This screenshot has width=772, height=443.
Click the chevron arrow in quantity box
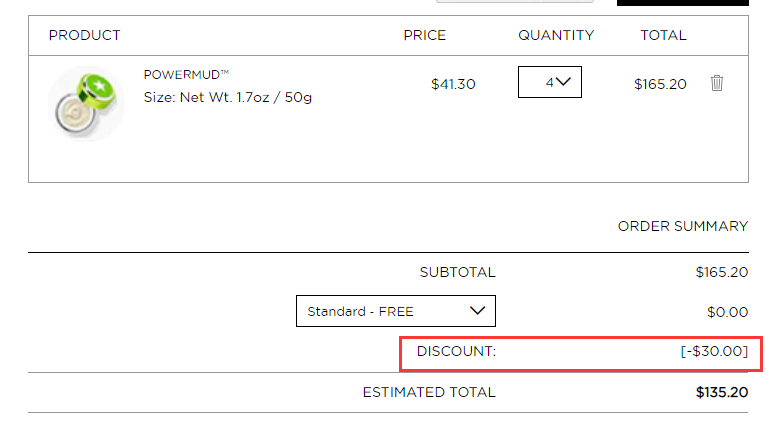[x=563, y=82]
